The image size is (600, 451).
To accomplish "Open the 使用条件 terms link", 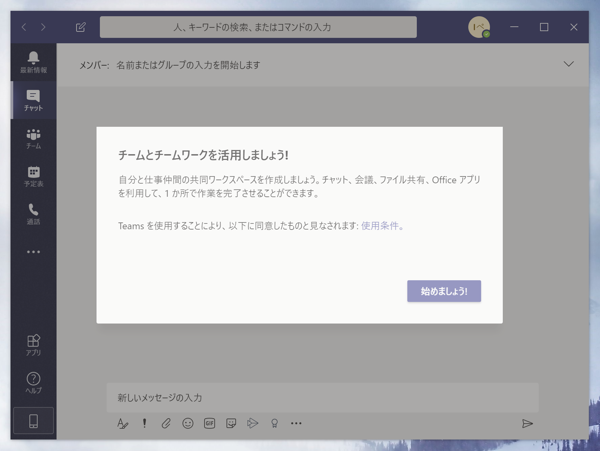I will tap(380, 226).
